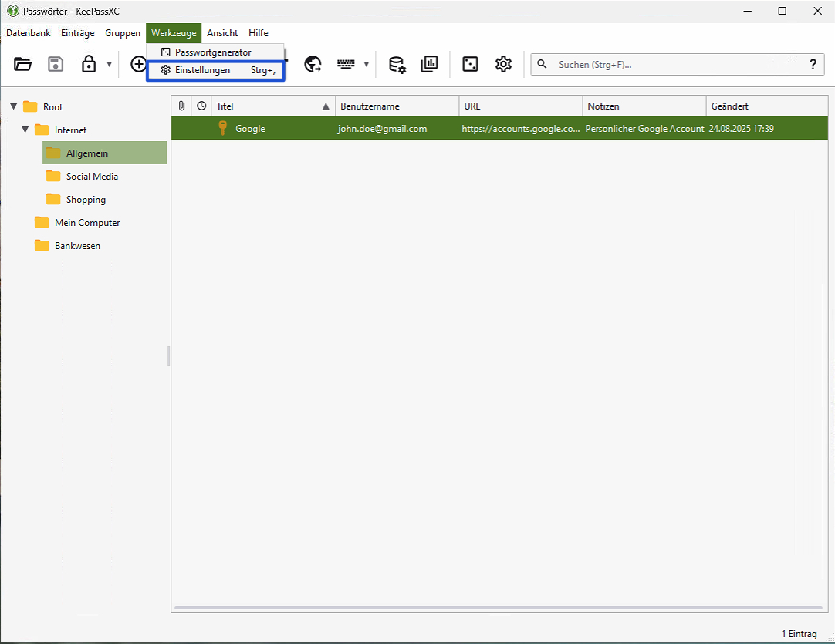Lock the database using the padlock icon
The image size is (835, 644).
[x=89, y=65]
